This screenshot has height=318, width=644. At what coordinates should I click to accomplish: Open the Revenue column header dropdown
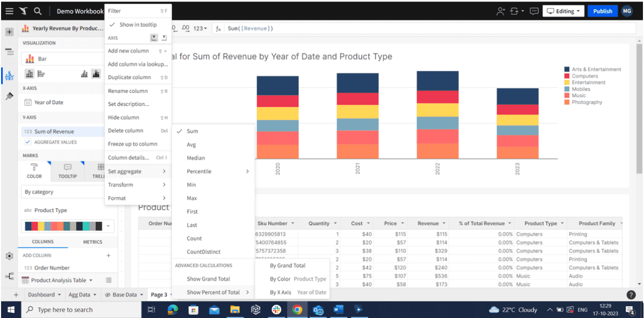tap(443, 223)
